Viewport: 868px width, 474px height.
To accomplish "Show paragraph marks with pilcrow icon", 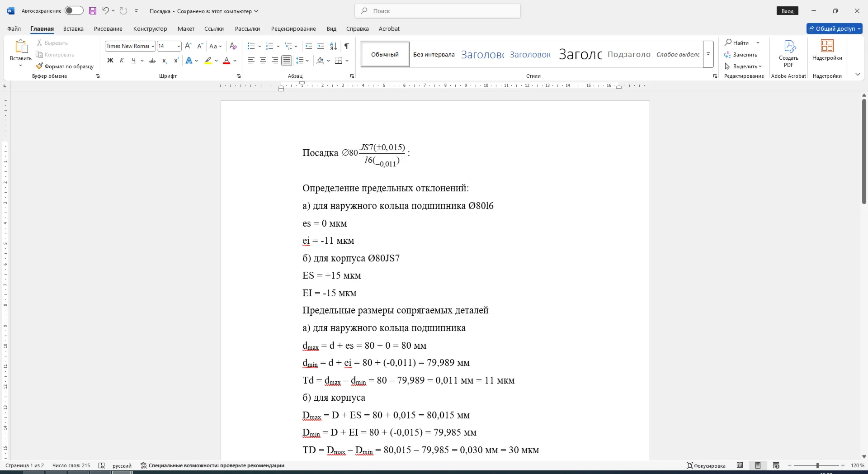I will [x=346, y=46].
